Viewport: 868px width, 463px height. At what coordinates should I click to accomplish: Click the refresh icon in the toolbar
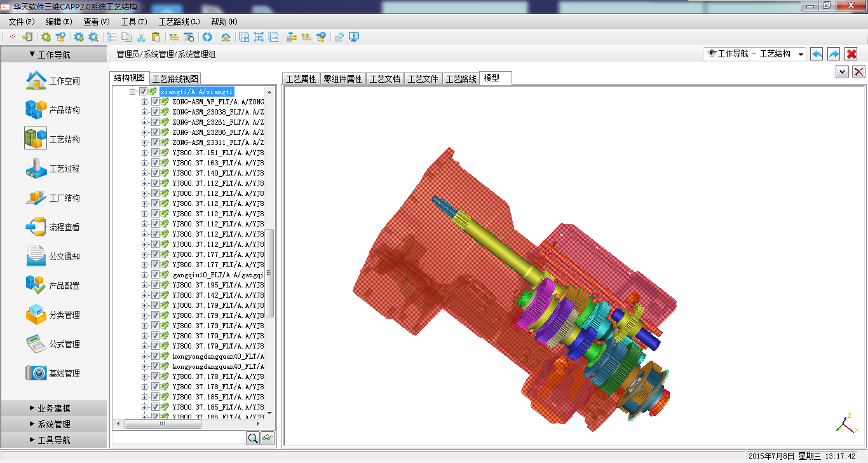[x=207, y=37]
